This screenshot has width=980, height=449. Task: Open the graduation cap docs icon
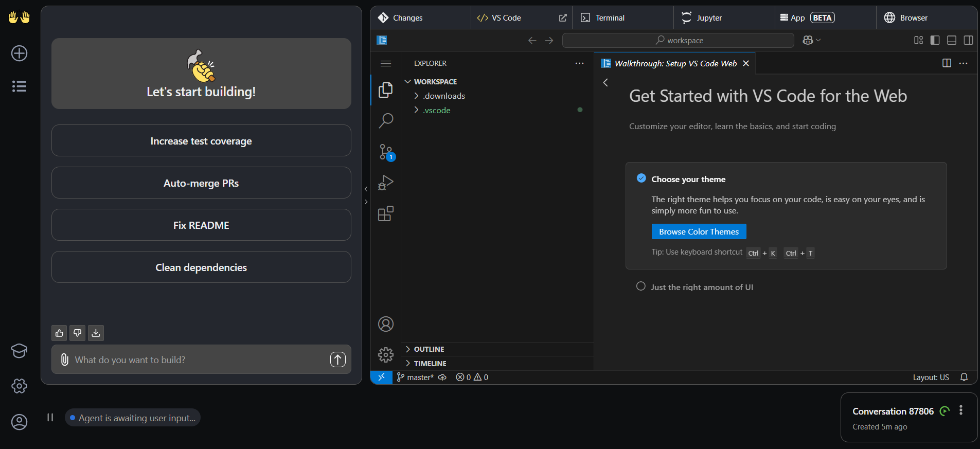pos(20,351)
